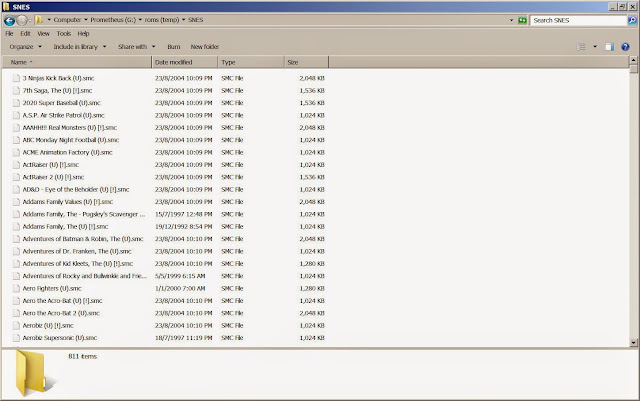This screenshot has width=640, height=401.
Task: Click the 811 items count text
Action: (82, 356)
